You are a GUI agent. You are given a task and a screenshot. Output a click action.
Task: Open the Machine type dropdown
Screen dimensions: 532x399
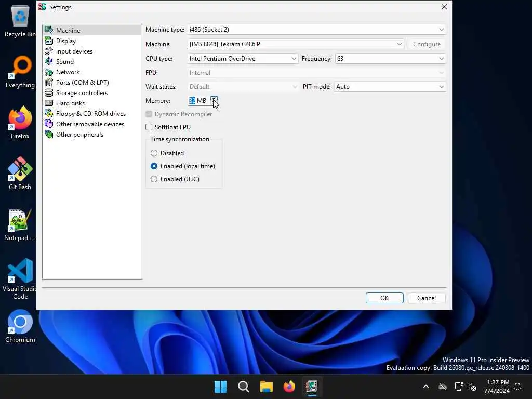pos(316,30)
